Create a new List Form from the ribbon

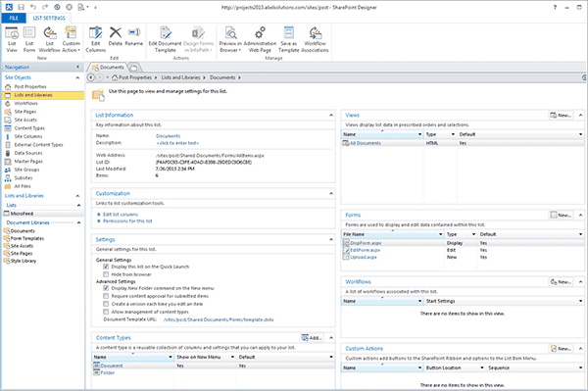tap(29, 39)
